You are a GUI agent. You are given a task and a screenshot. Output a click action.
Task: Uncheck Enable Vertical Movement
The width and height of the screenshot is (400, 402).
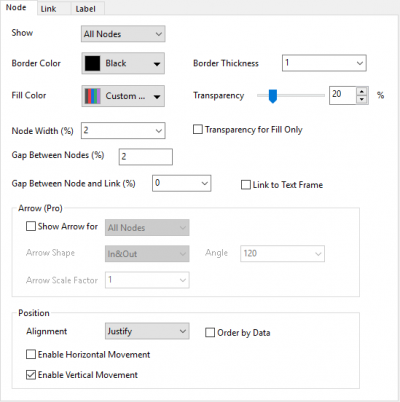(x=31, y=375)
